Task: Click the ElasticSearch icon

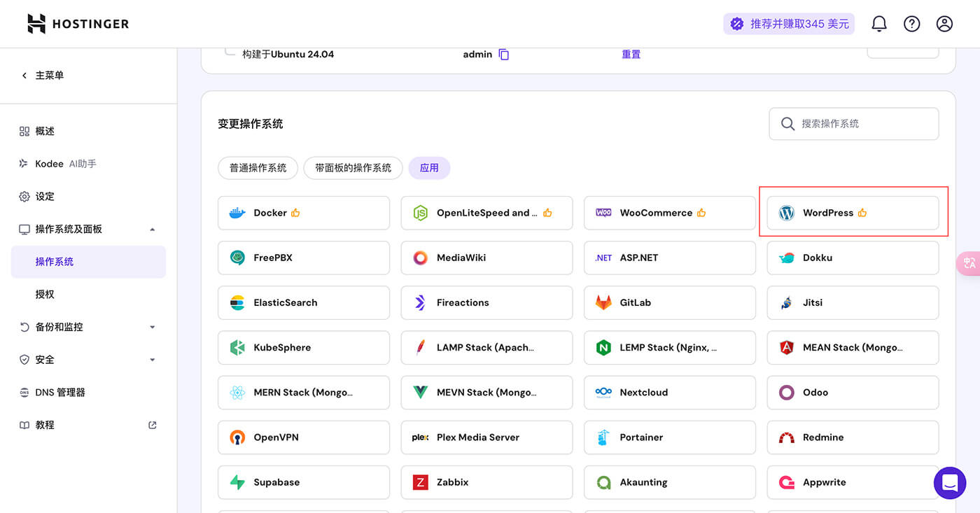Action: (238, 302)
